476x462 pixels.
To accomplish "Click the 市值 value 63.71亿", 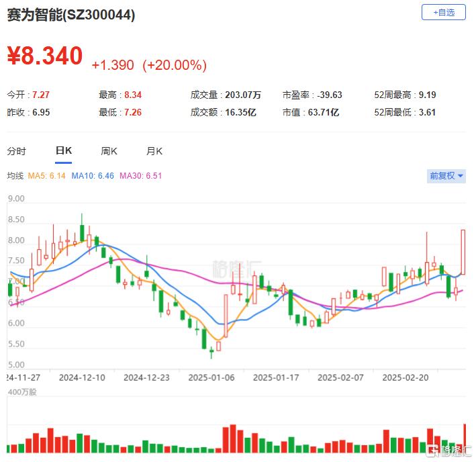I will (324, 112).
